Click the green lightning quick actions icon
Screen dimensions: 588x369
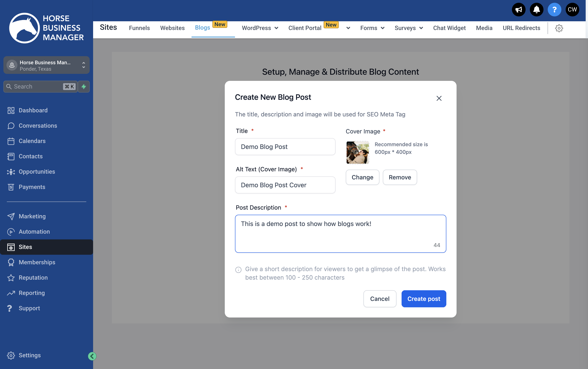tap(84, 86)
